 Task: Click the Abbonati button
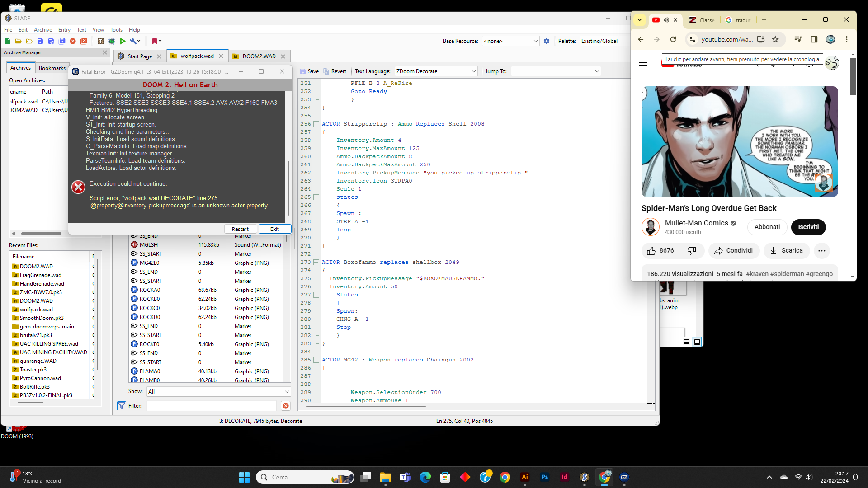coord(767,227)
